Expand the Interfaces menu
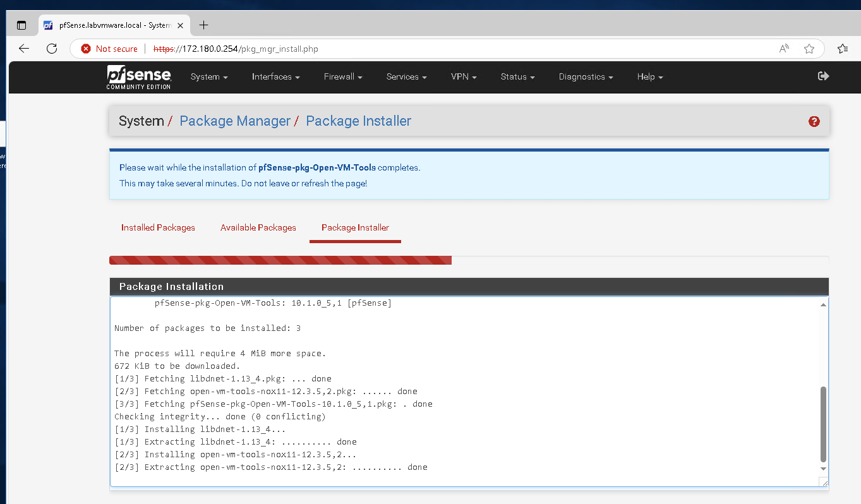Viewport: 861px width, 504px height. (275, 77)
